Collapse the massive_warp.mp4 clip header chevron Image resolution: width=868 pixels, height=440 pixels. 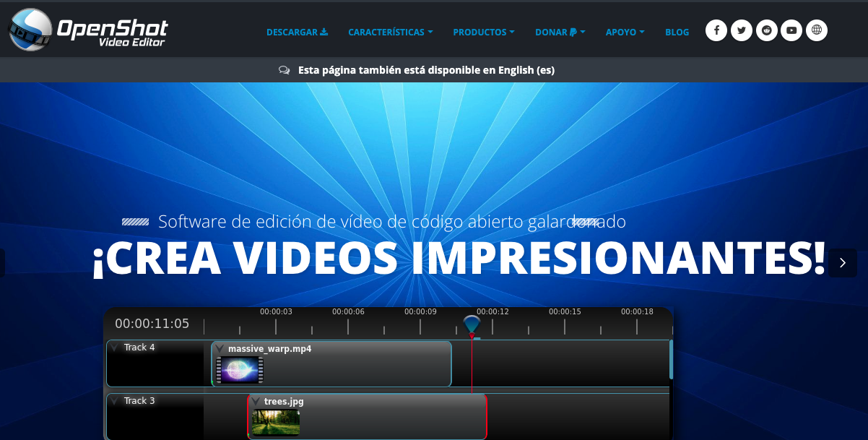coord(220,349)
